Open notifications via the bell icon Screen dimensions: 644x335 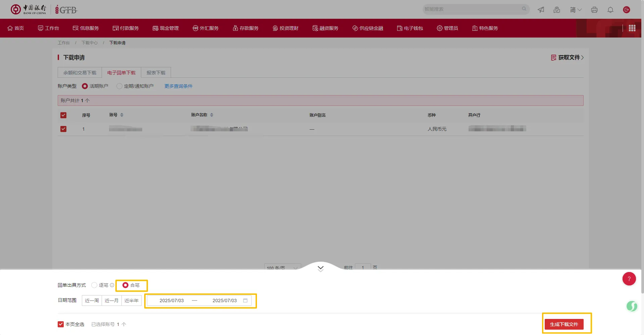click(x=610, y=9)
